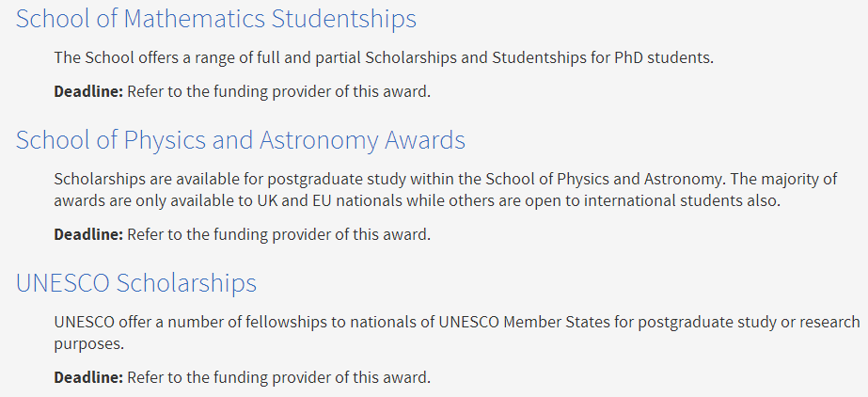
Task: Click the bold Deadline label under Mathematics Studentships
Action: 88,91
